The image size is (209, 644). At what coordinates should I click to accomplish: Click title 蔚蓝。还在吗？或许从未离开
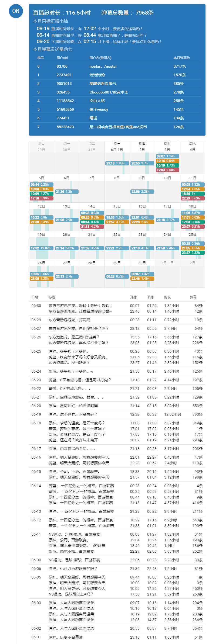pos(73,440)
